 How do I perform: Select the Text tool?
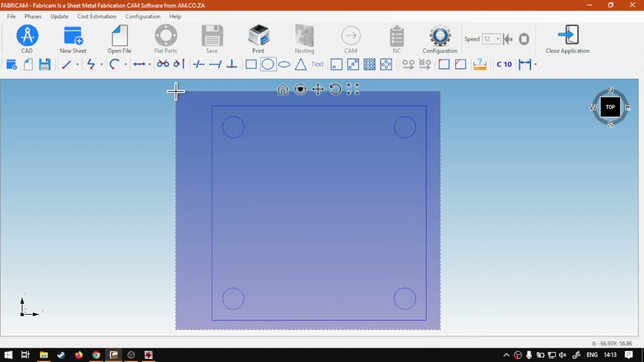[x=317, y=64]
